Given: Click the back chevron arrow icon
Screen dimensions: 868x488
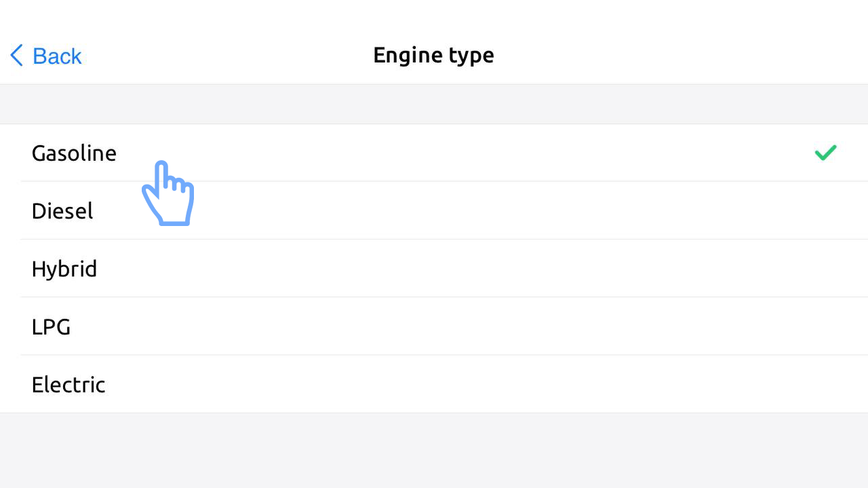Looking at the screenshot, I should (17, 56).
